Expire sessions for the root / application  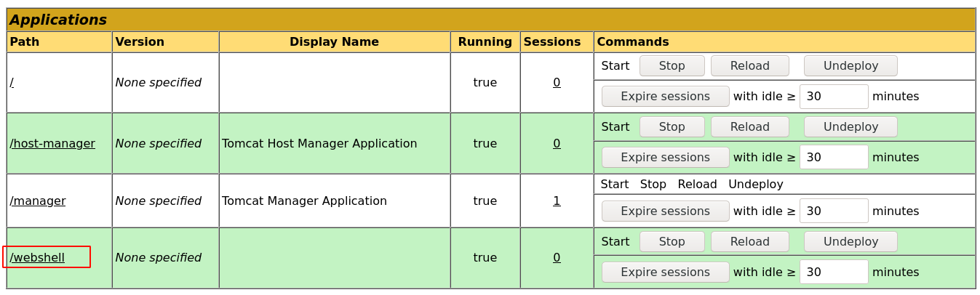(x=665, y=96)
